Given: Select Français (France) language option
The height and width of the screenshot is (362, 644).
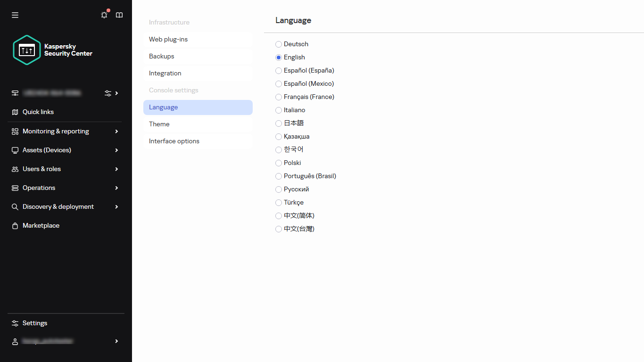Looking at the screenshot, I should tap(278, 97).
